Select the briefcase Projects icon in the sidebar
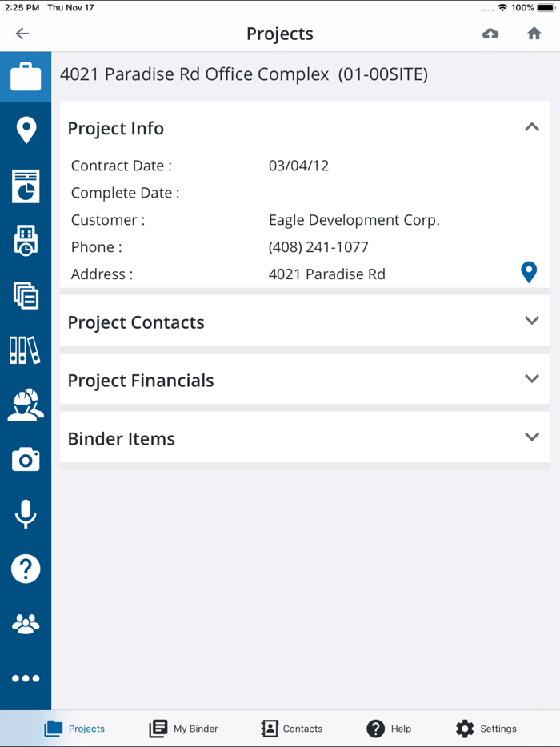 point(26,76)
